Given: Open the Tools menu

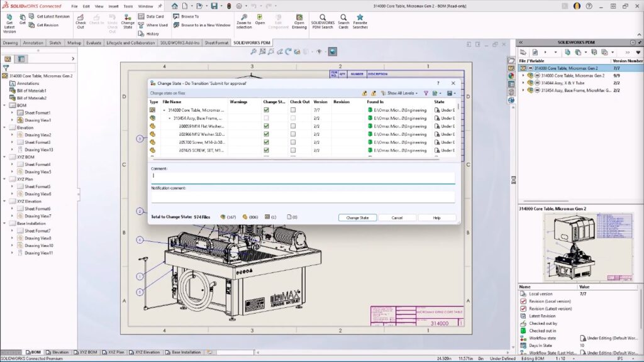Looking at the screenshot, I should click(x=128, y=6).
